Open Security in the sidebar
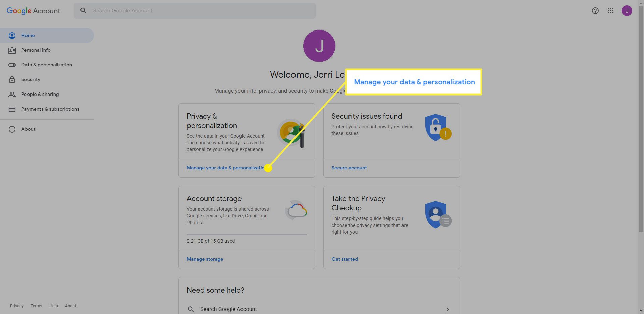The height and width of the screenshot is (314, 644). [47, 79]
